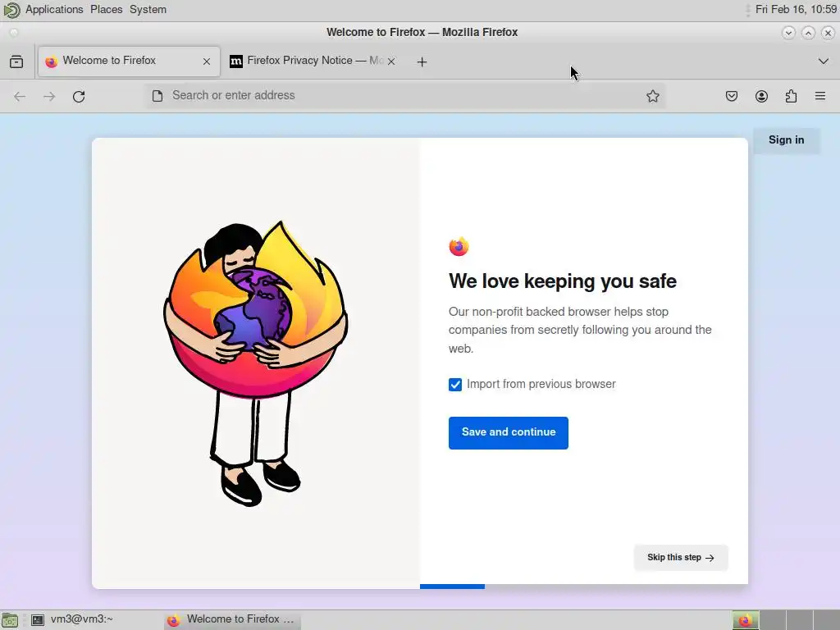Click the Firefox logo above the heading
The image size is (840, 630).
[459, 246]
